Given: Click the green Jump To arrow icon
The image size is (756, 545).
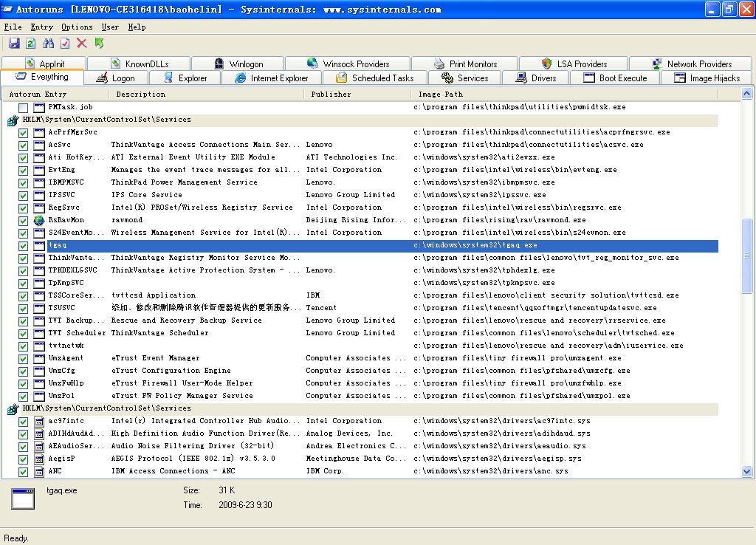Looking at the screenshot, I should point(99,44).
